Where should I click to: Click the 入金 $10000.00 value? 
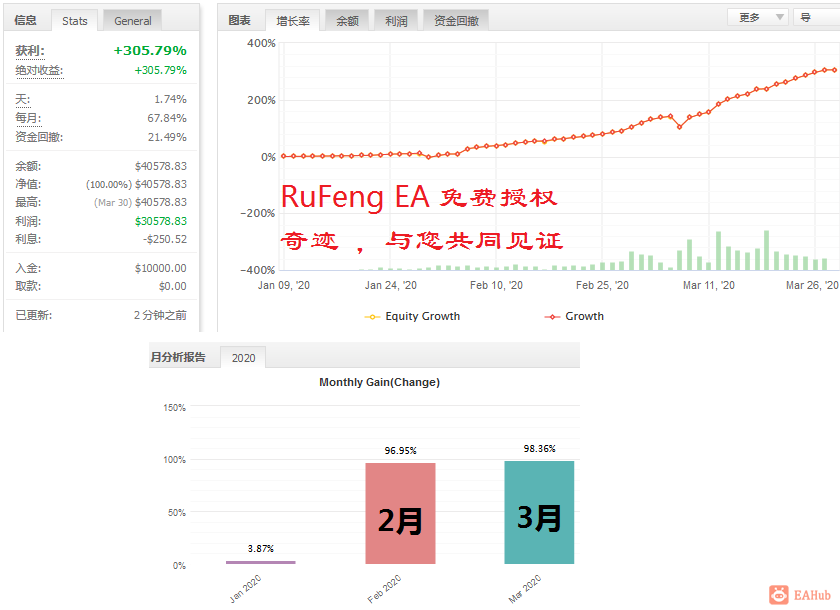161,268
